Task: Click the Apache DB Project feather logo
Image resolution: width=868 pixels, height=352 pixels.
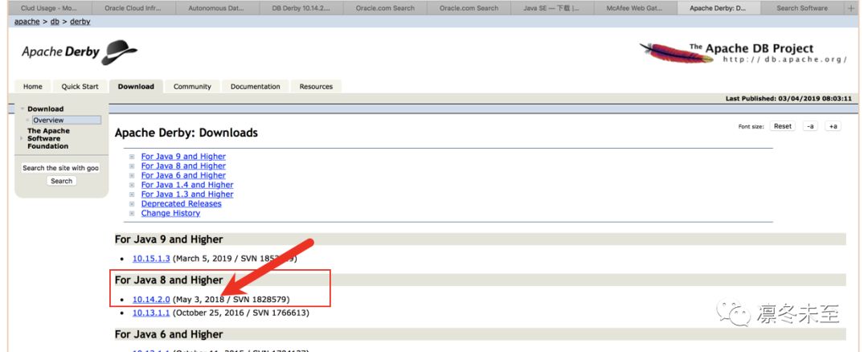Action: click(x=743, y=53)
